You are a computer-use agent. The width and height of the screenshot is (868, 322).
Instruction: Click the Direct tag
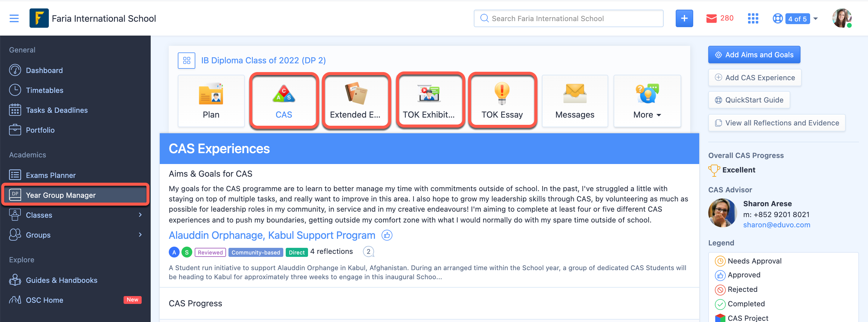[x=297, y=252]
